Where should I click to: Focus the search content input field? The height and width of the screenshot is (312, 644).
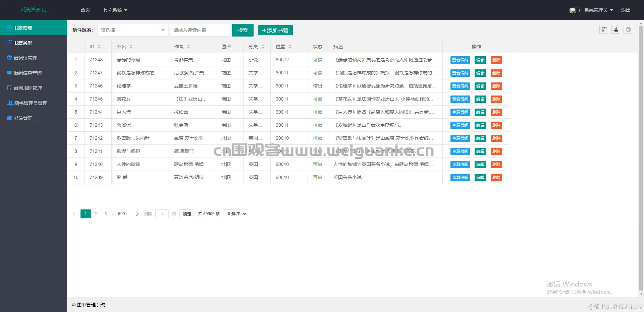pos(200,30)
